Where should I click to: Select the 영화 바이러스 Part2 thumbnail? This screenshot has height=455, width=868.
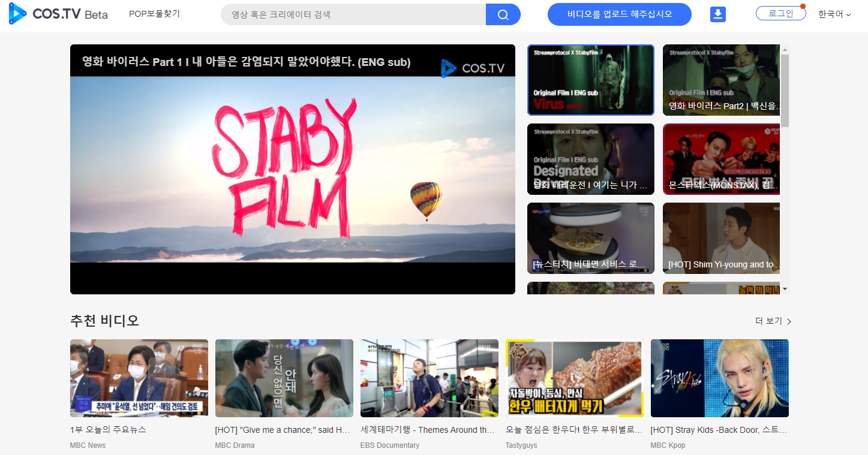pos(721,80)
